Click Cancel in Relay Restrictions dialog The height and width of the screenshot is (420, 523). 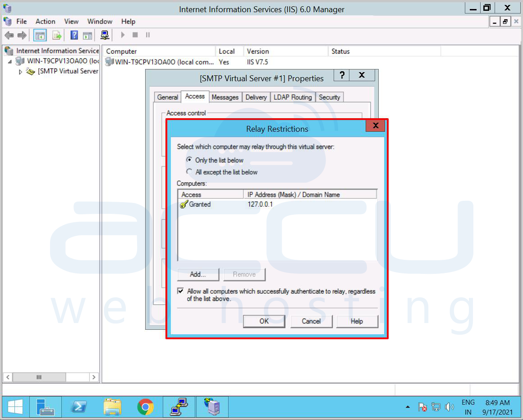[x=311, y=321]
